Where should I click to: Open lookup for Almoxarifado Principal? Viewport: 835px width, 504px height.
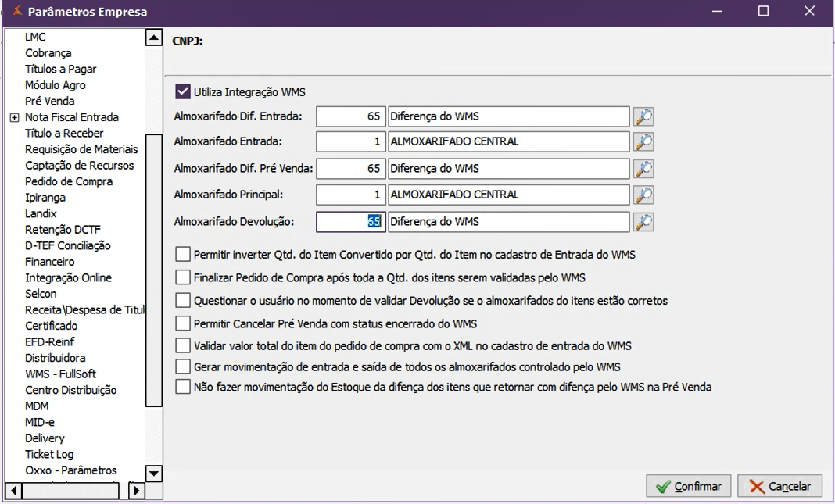[643, 195]
